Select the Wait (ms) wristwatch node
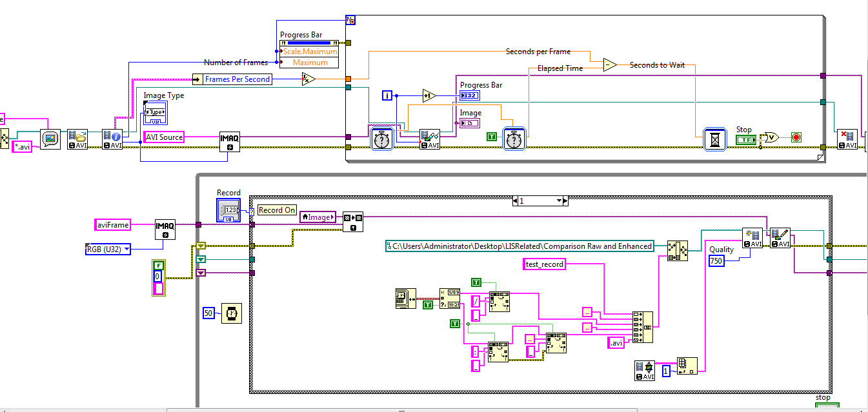The width and height of the screenshot is (868, 412). tap(231, 313)
